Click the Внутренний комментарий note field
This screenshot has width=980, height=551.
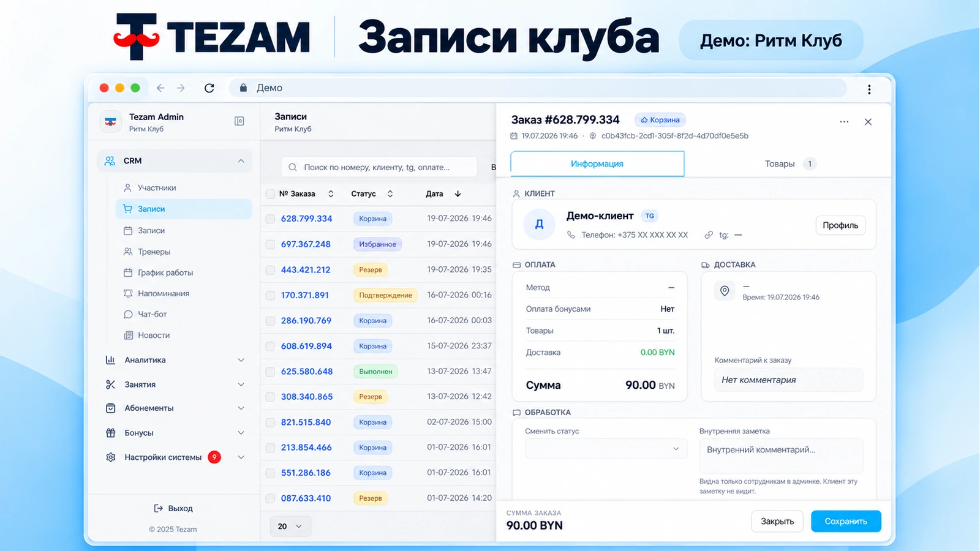pyautogui.click(x=781, y=455)
